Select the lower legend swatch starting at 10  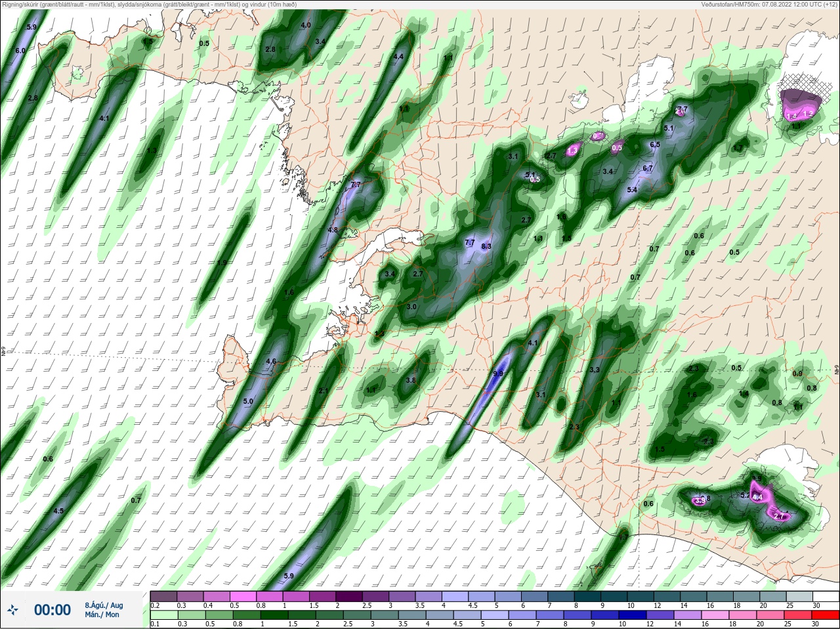(x=631, y=615)
